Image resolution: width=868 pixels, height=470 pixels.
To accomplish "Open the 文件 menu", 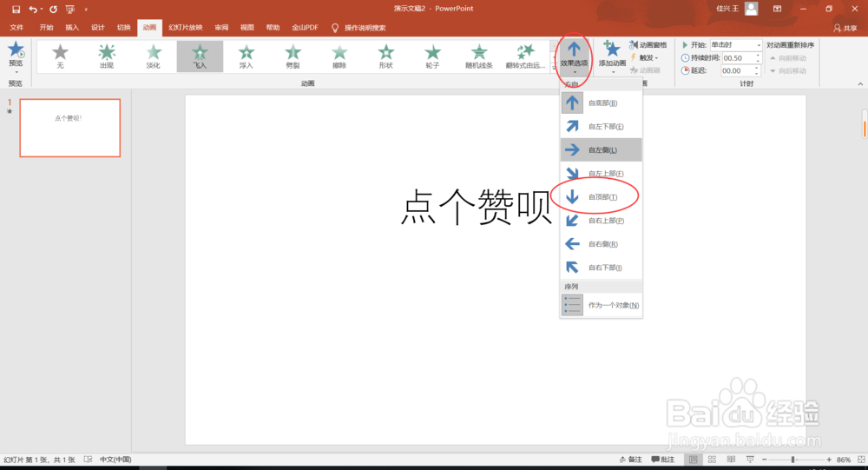I will coord(16,27).
